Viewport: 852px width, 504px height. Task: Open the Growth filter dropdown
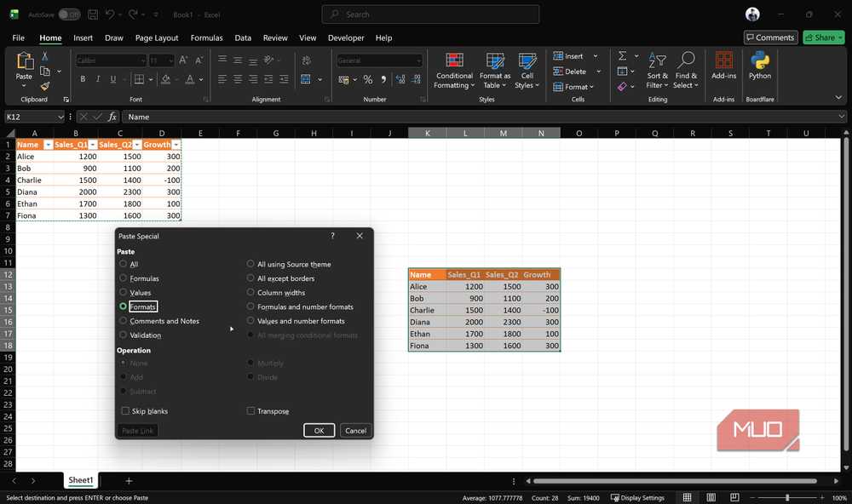176,145
